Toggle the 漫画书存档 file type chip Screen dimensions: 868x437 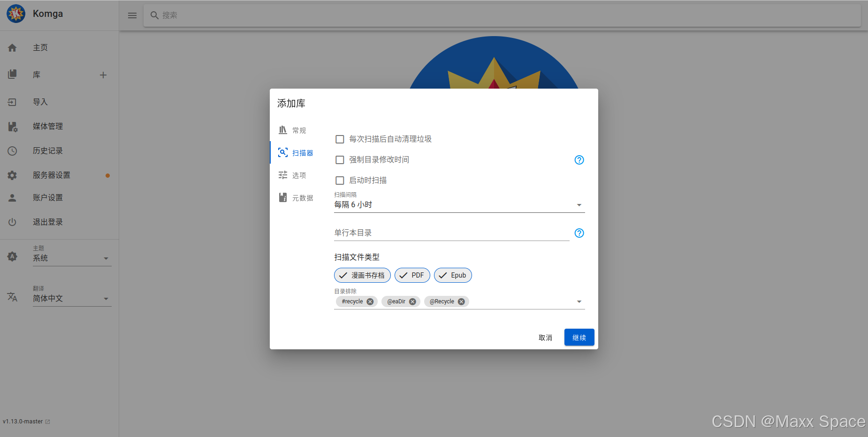click(362, 275)
